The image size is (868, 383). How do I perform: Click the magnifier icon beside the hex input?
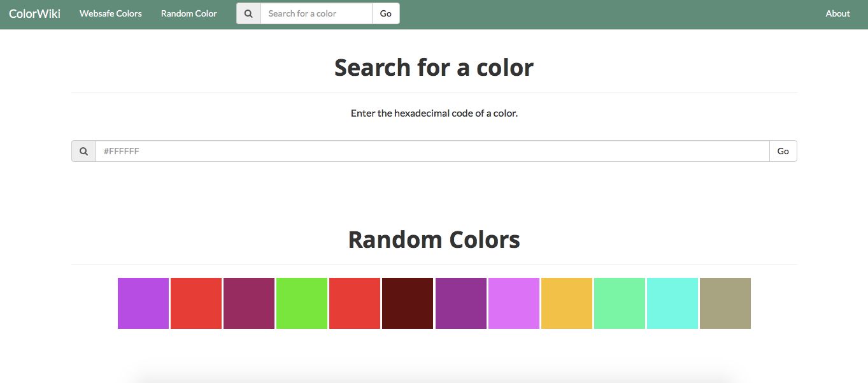83,151
